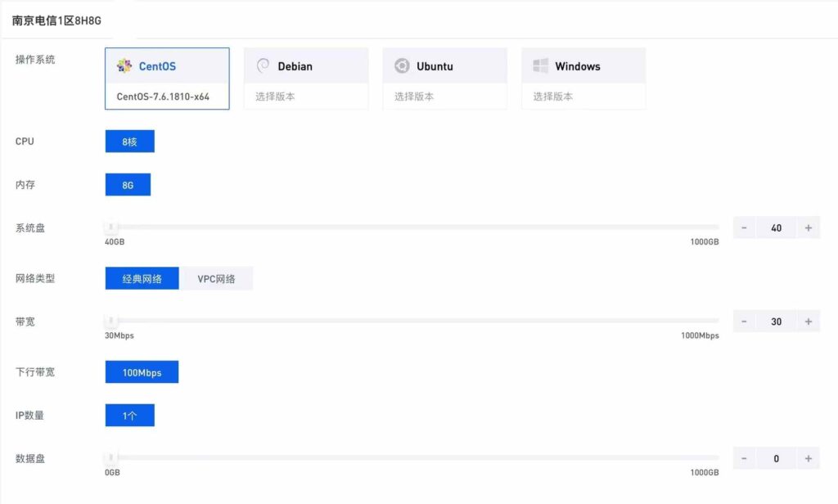
Task: Increase bandwidth with the plus button
Action: [x=808, y=322]
